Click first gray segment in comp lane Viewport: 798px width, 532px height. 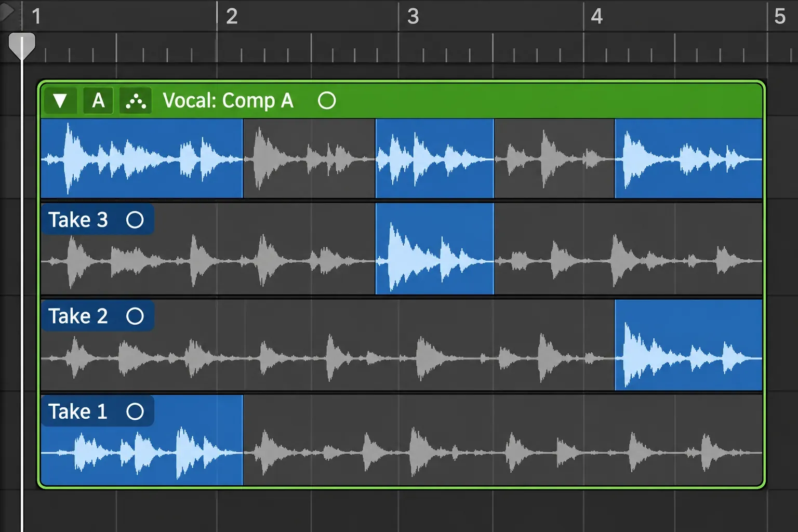point(309,158)
